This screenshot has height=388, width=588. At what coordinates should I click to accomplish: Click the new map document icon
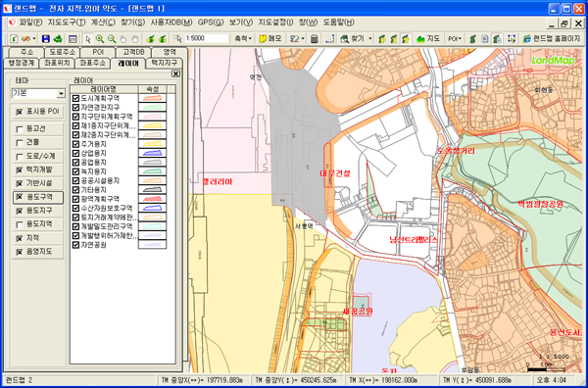click(x=14, y=38)
